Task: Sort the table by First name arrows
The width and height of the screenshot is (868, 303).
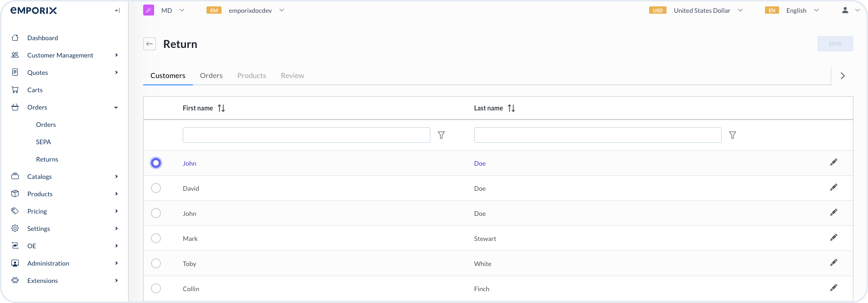Action: [221, 108]
